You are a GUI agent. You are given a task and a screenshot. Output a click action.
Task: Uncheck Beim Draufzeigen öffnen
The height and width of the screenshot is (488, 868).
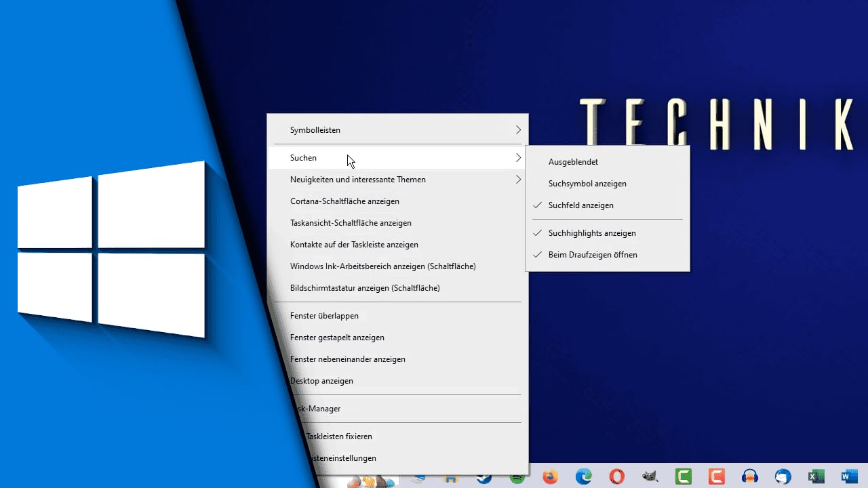coord(608,255)
